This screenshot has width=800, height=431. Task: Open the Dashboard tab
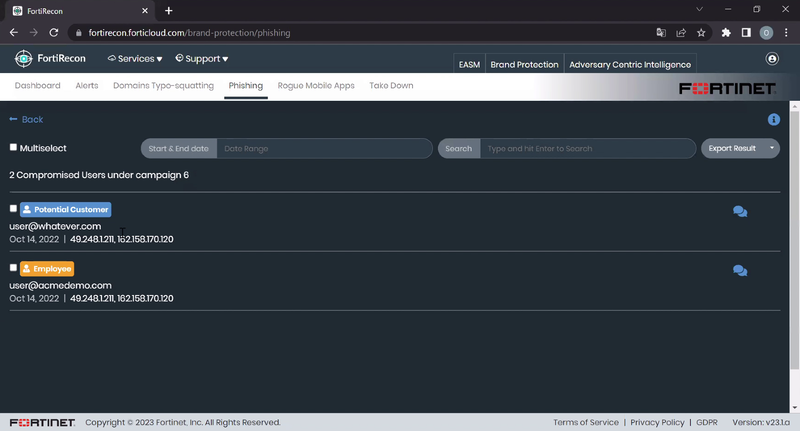(37, 86)
